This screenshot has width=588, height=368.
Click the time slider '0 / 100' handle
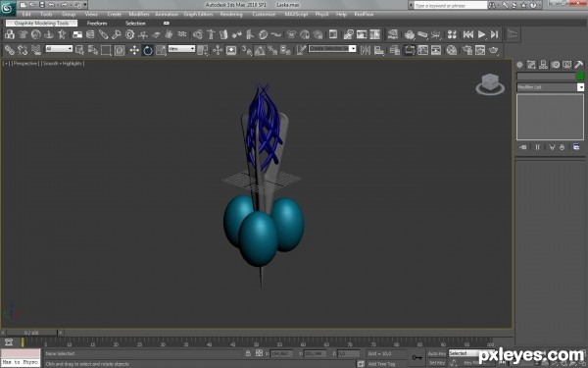coord(32,333)
